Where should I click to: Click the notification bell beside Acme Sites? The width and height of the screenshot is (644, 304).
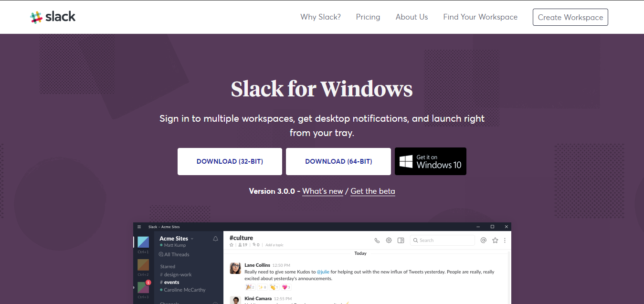coord(215,239)
